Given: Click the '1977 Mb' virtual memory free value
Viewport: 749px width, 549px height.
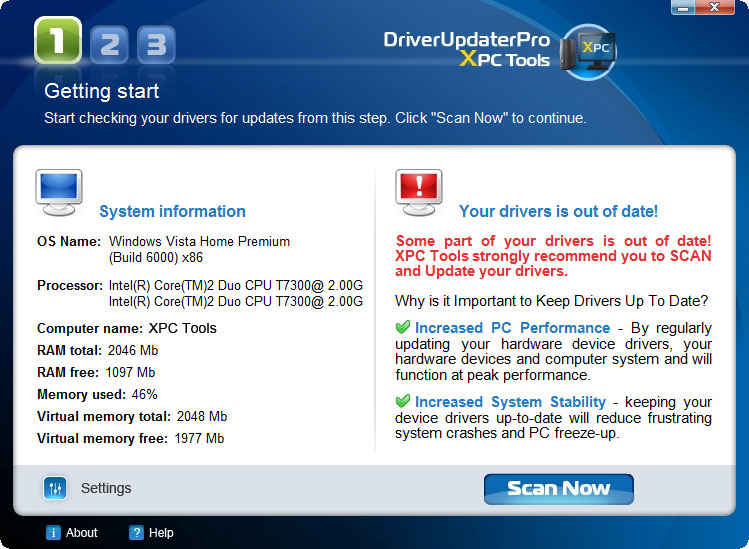Looking at the screenshot, I should click(x=199, y=438).
